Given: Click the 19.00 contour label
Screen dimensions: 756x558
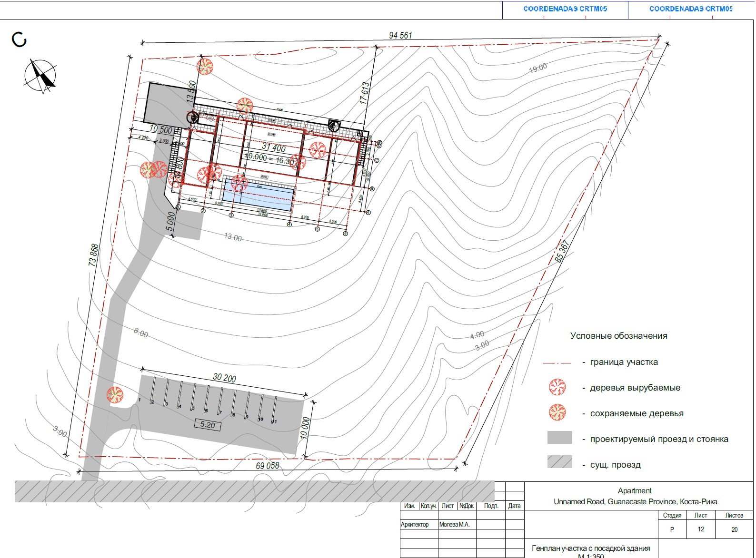Looking at the screenshot, I should tap(538, 69).
